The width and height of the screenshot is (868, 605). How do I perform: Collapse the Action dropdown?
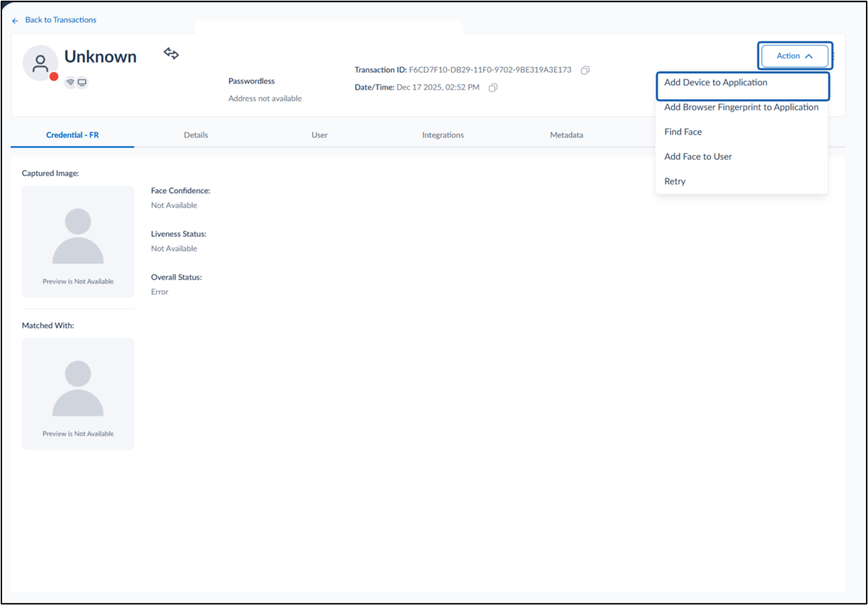[795, 56]
